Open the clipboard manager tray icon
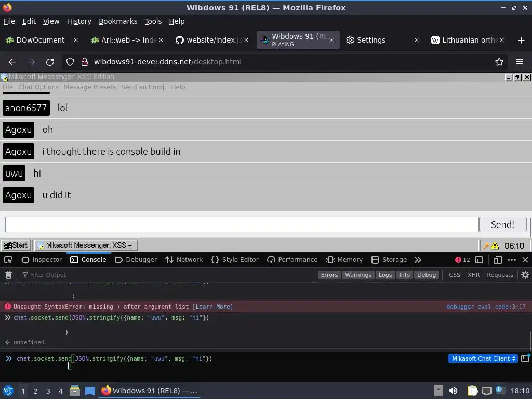The width and height of the screenshot is (532, 399). click(472, 391)
